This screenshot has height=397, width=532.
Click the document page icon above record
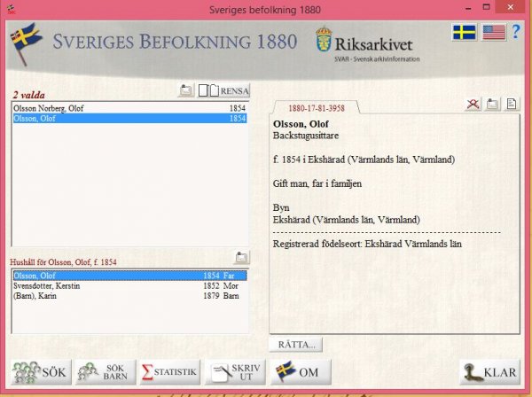pyautogui.click(x=512, y=105)
